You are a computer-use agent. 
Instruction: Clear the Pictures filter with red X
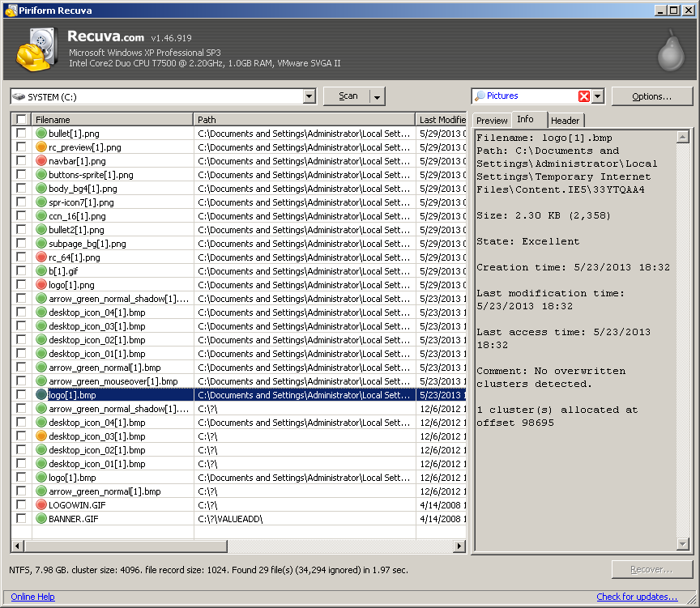584,96
